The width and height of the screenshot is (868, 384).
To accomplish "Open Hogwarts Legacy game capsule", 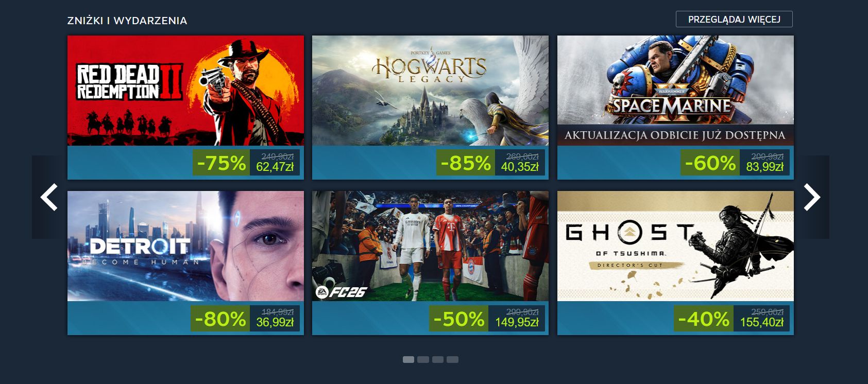I will pos(430,91).
